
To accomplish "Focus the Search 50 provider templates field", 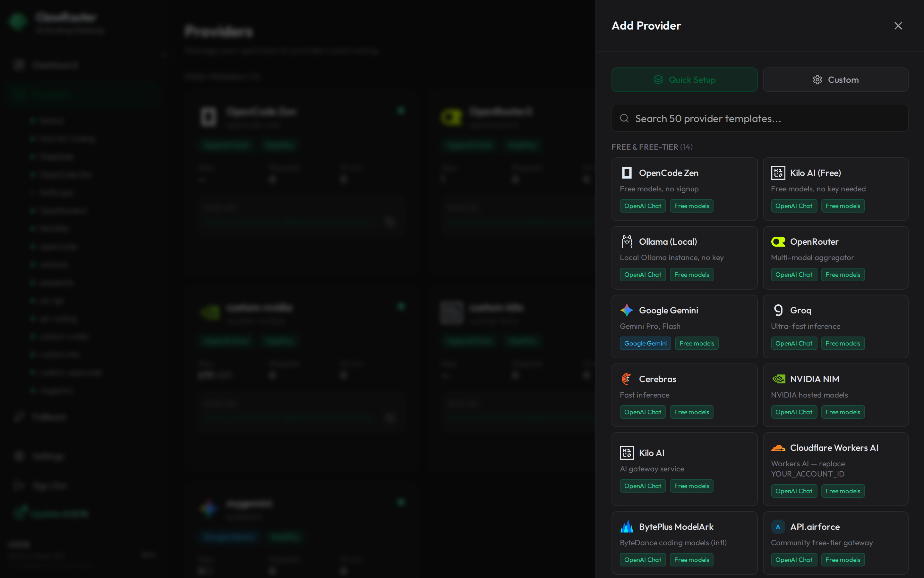I will point(760,118).
